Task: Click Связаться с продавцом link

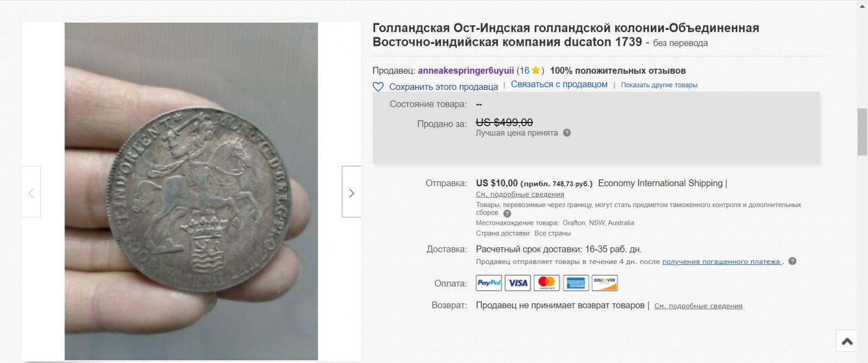Action: [559, 84]
